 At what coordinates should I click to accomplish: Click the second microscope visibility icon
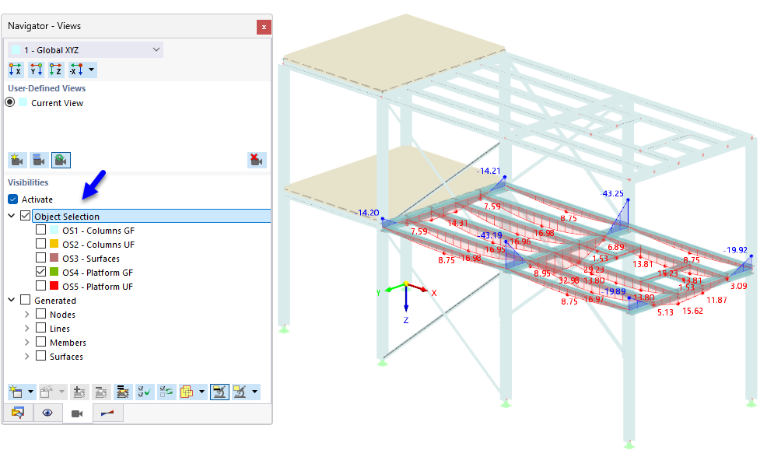[x=240, y=391]
